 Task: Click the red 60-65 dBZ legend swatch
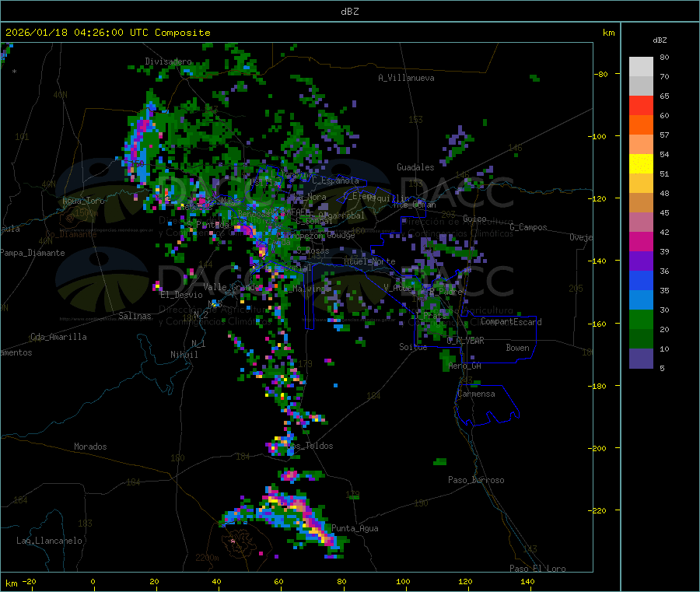(x=641, y=105)
